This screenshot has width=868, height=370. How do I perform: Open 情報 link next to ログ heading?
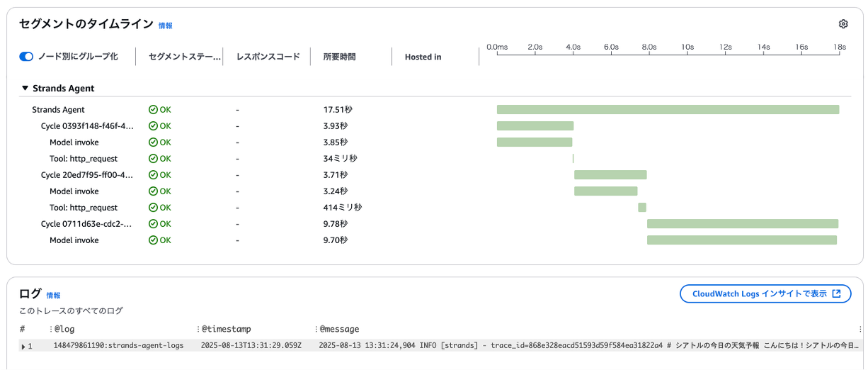coord(53,295)
